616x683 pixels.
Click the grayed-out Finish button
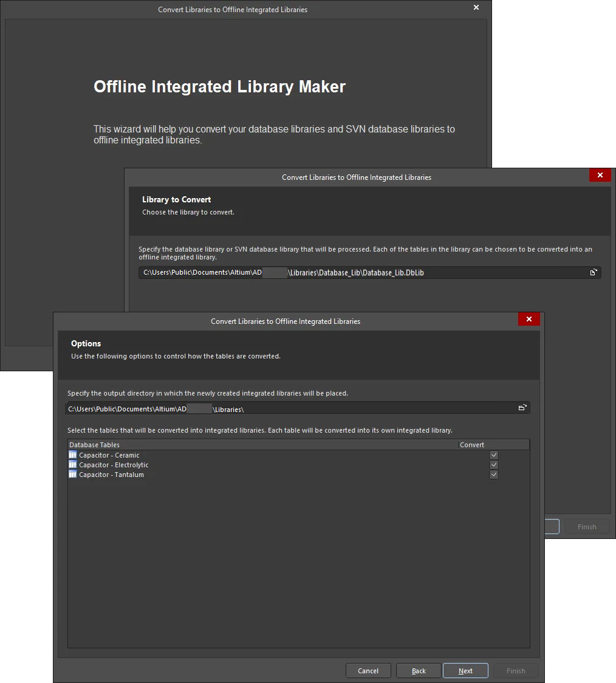click(516, 670)
